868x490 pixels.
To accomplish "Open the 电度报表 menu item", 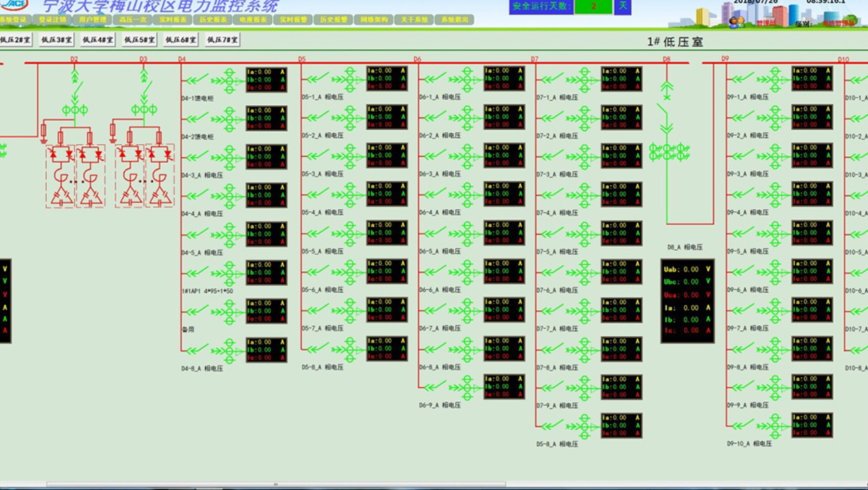I will [x=253, y=20].
